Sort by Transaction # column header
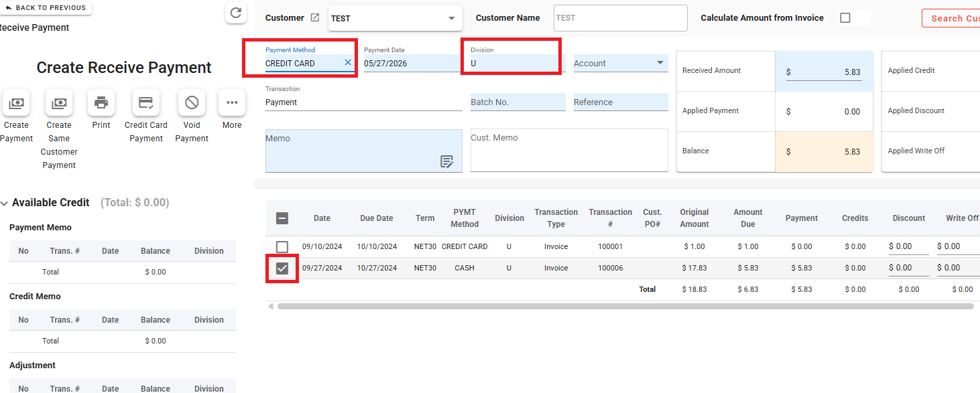 (x=610, y=218)
